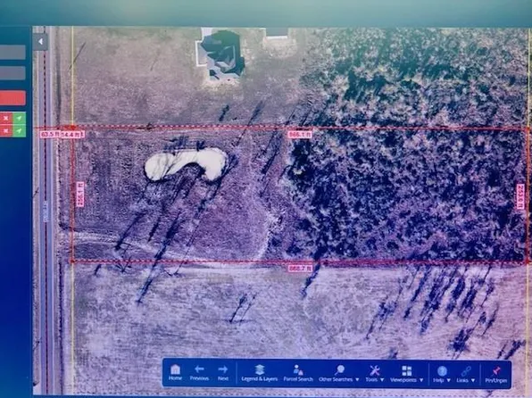The width and height of the screenshot is (532, 398).
Task: Click the 886.1 ft top boundary label
Action: 300,135
